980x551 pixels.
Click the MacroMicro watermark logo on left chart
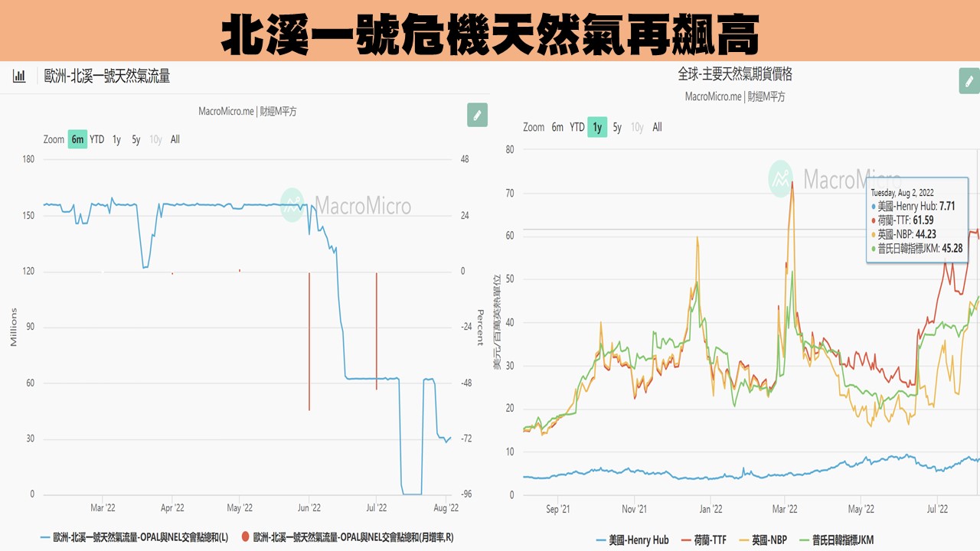point(292,205)
